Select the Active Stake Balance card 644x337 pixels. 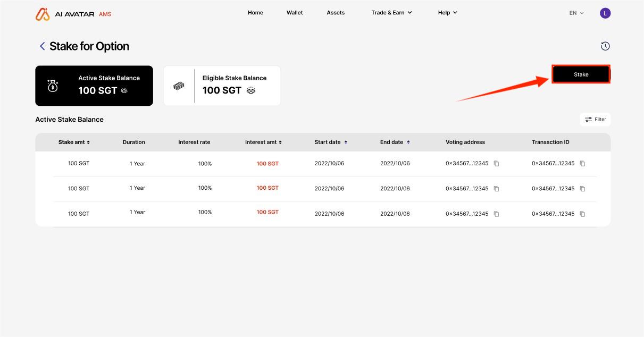pyautogui.click(x=94, y=86)
